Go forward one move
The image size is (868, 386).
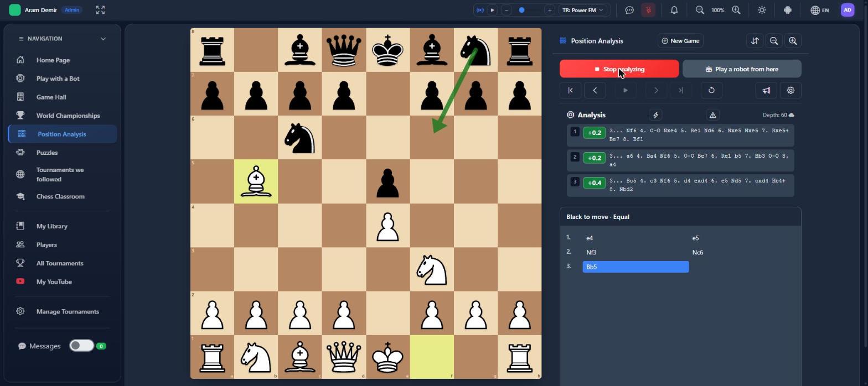(x=656, y=90)
